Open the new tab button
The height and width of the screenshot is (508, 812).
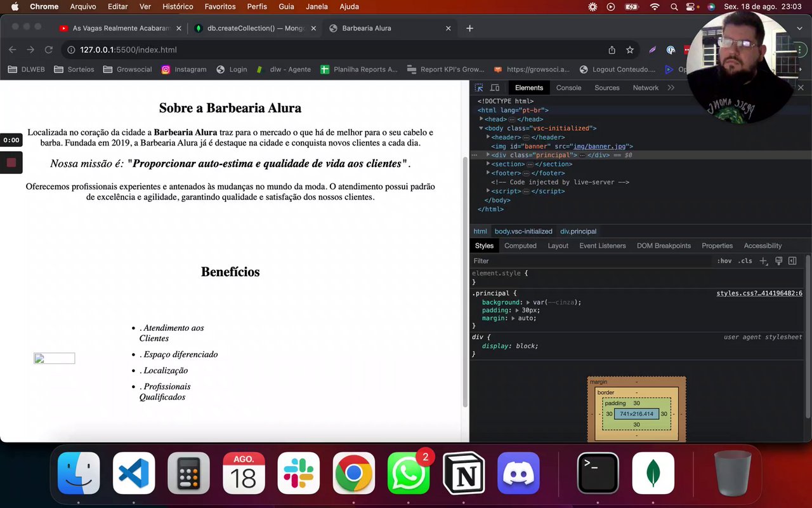coord(469,28)
